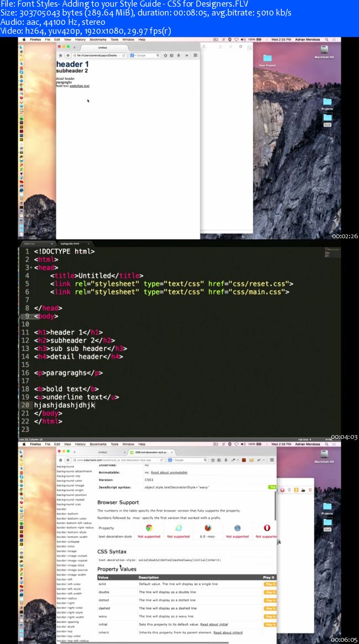
Task: Open the 'Your Project' desktop folder
Action: (267, 60)
